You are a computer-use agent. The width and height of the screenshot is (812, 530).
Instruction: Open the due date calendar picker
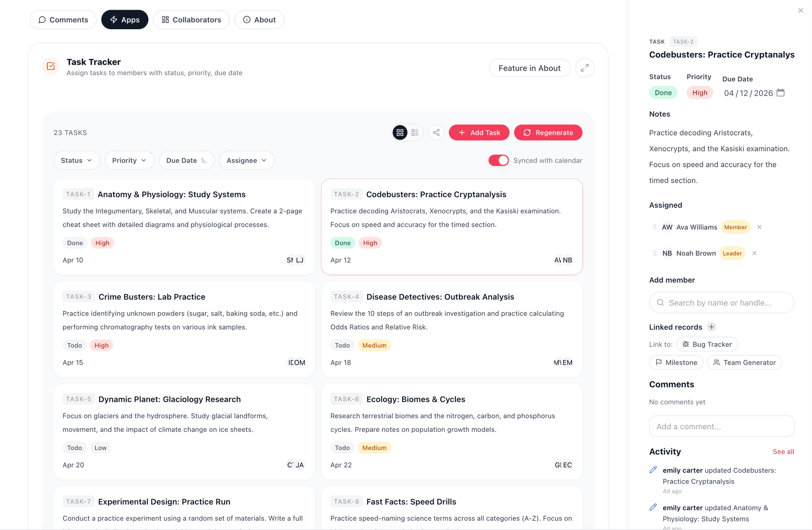click(781, 93)
